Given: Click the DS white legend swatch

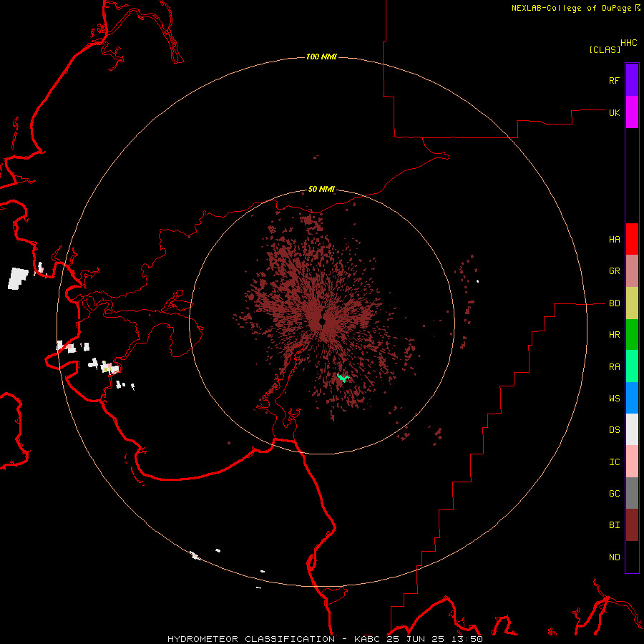Looking at the screenshot, I should click(632, 429).
